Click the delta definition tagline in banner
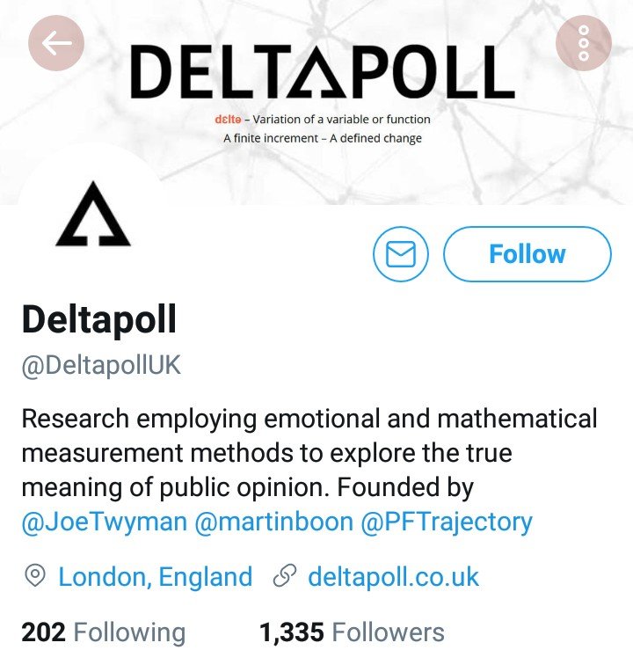 click(323, 128)
